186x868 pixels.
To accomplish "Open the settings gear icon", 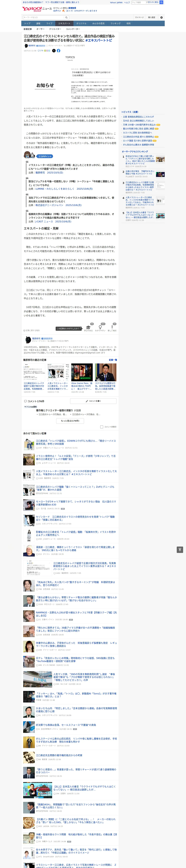I will [x=161, y=18].
